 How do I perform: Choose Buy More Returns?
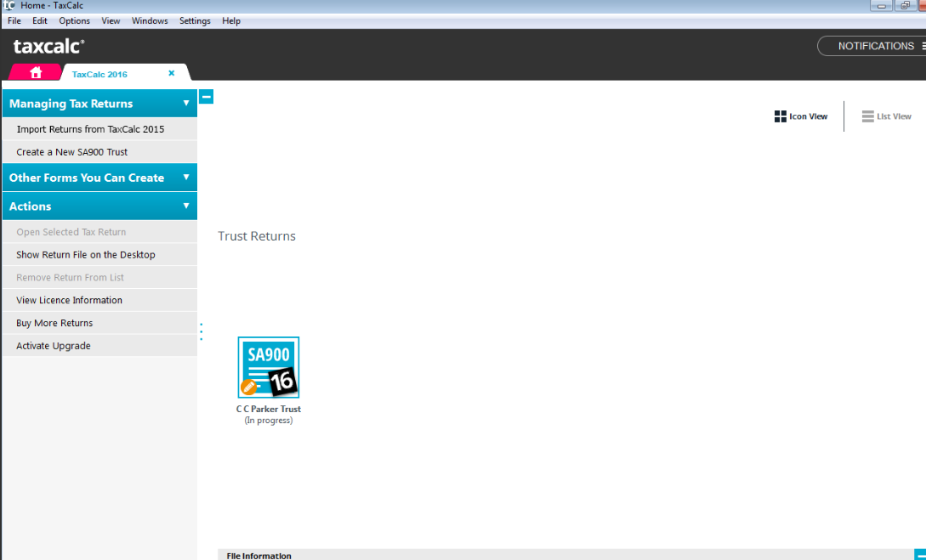pyautogui.click(x=99, y=323)
